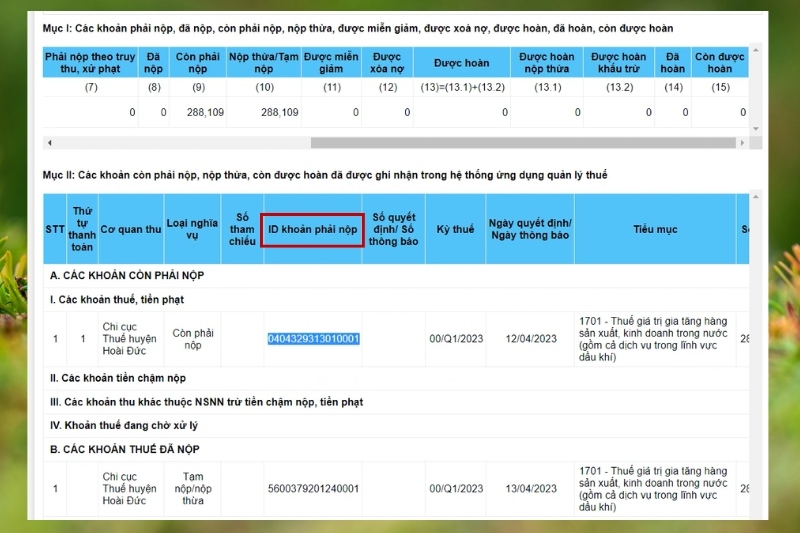Viewport: 800px width, 533px height.
Task: Click 'Chi cục Thuế huyện Hoài Đức' in section A
Action: coord(131,339)
